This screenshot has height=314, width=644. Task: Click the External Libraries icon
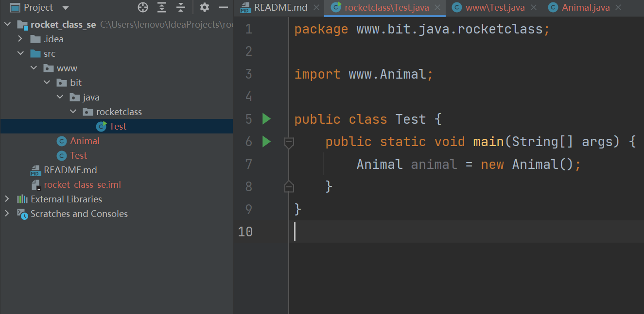coord(22,199)
